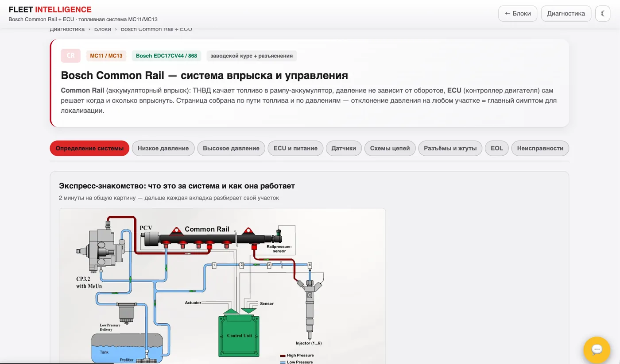Click the Prefilter label in diagram

click(x=126, y=360)
